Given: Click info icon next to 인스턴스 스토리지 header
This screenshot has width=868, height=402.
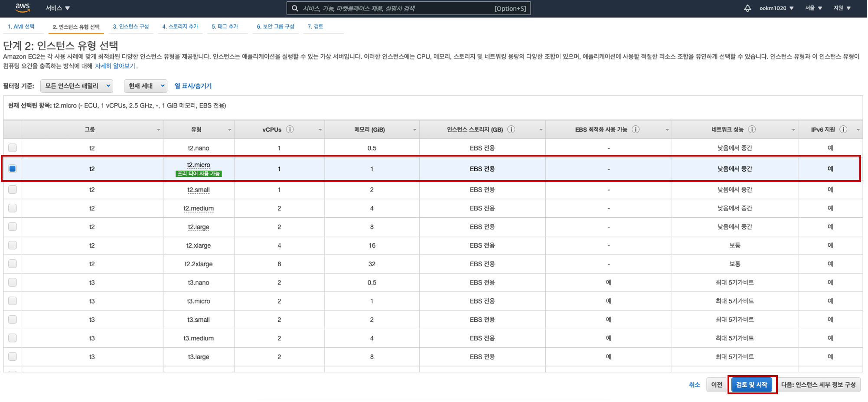Looking at the screenshot, I should point(511,129).
